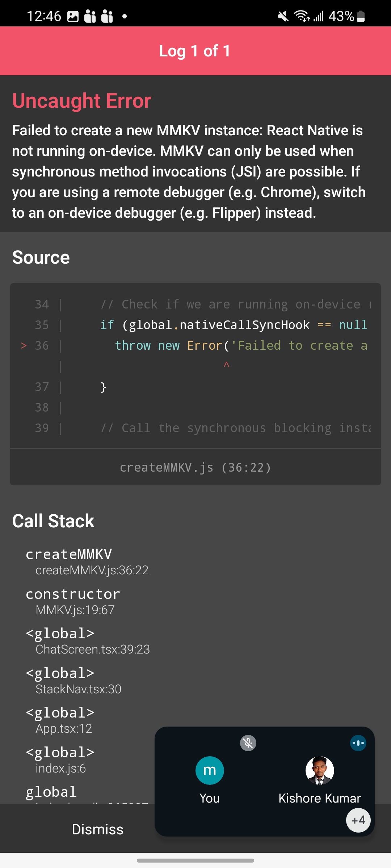391x868 pixels.
Task: Open stack frame at StackNav.tsx:30
Action: point(73,681)
